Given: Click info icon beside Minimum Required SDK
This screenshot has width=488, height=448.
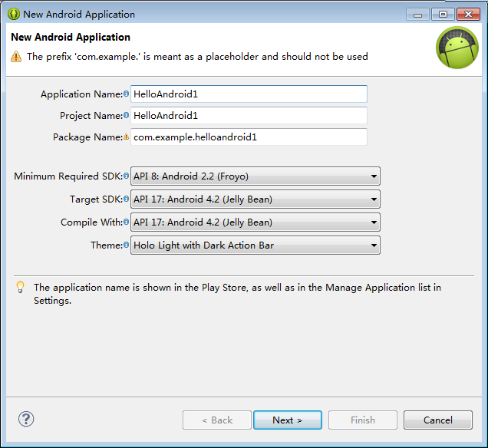Looking at the screenshot, I should pyautogui.click(x=126, y=176).
